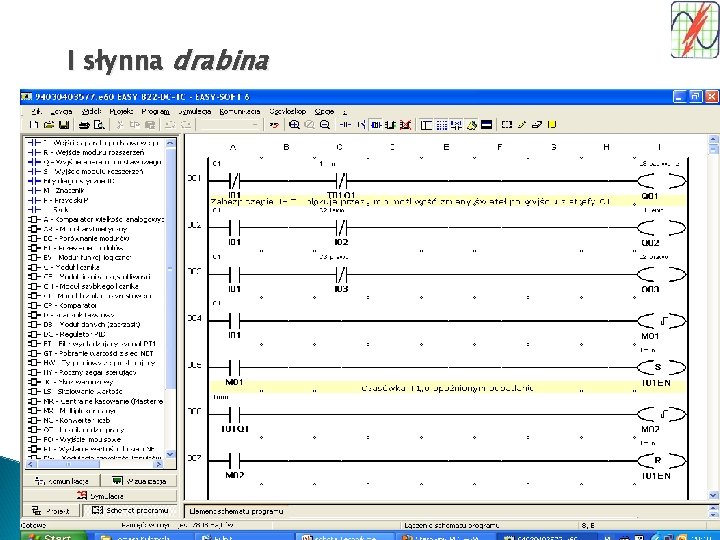Click the Copy toolbar icon

tap(135, 124)
